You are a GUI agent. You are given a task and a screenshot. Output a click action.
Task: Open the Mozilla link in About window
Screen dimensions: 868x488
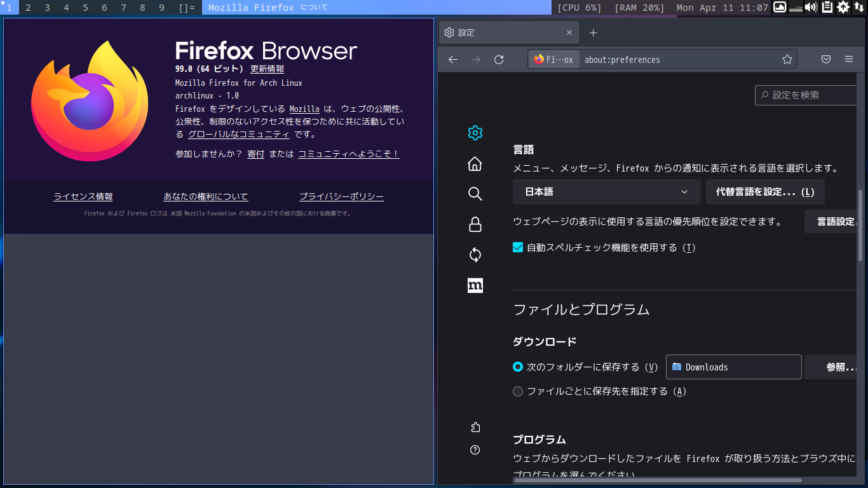304,109
